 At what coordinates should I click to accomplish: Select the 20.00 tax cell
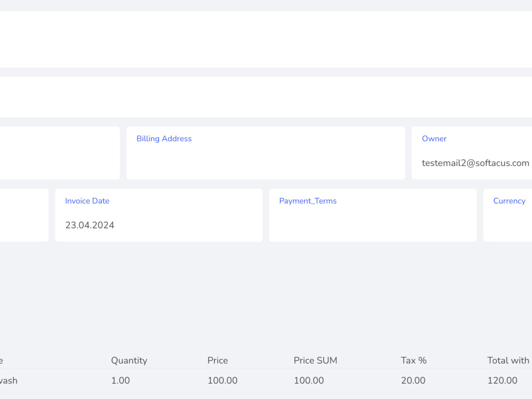tap(413, 380)
